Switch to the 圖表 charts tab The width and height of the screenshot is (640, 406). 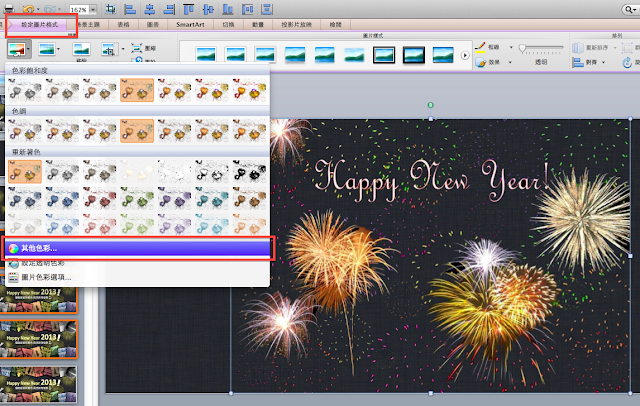tap(153, 24)
